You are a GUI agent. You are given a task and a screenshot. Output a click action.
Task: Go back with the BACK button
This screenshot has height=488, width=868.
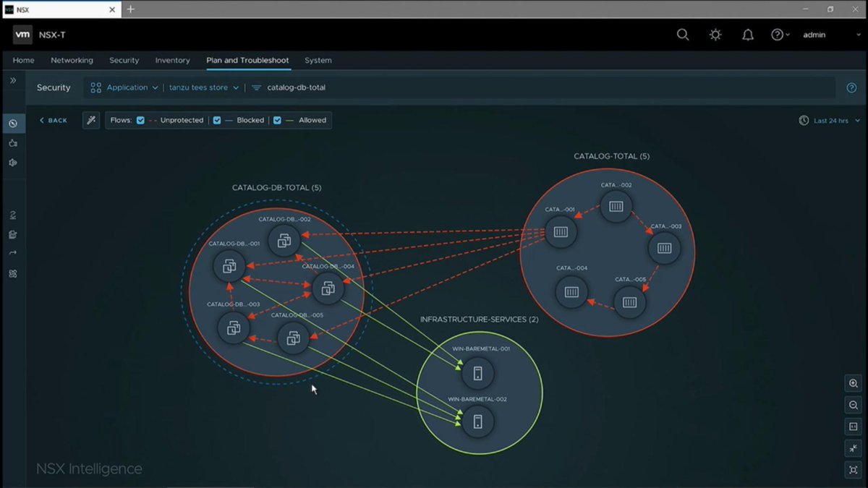pos(54,121)
